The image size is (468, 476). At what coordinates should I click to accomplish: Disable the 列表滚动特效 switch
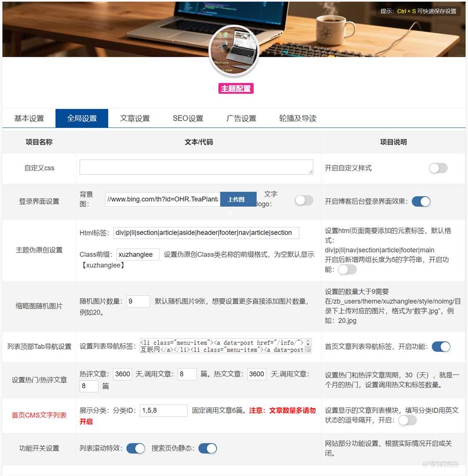[x=136, y=448]
